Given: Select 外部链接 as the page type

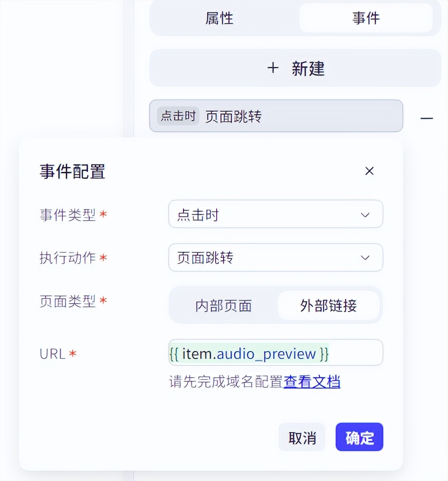Looking at the screenshot, I should pos(329,306).
